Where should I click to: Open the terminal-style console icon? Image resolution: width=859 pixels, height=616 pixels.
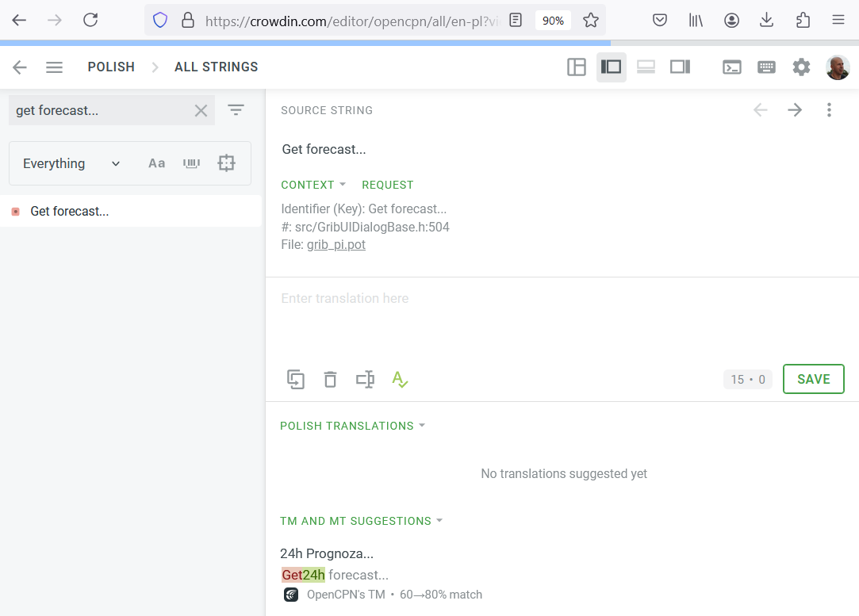point(732,67)
